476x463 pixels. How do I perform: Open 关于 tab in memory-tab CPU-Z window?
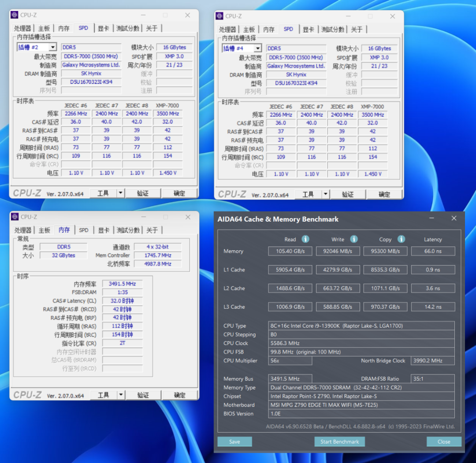tap(152, 230)
